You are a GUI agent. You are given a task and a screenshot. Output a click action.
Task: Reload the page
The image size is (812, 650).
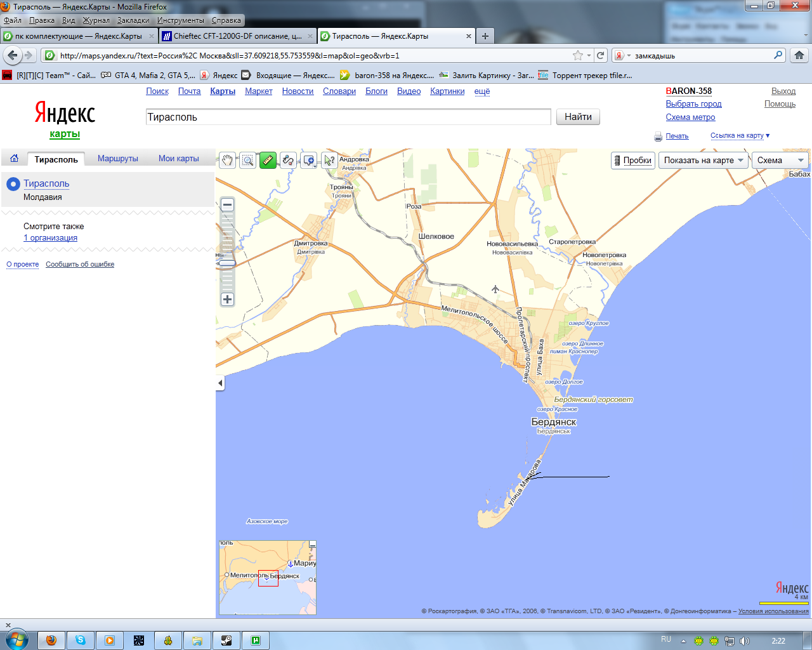(600, 55)
